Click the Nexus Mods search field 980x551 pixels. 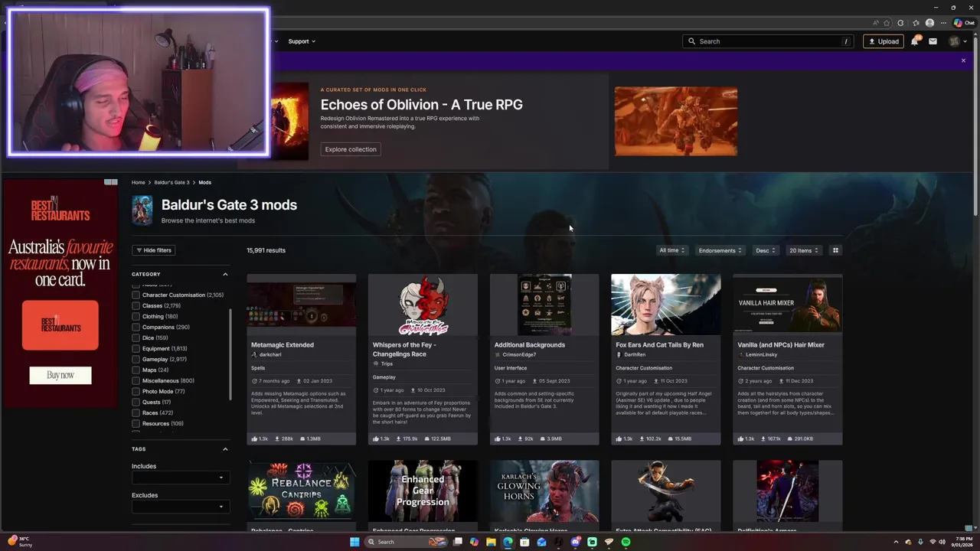pos(768,41)
